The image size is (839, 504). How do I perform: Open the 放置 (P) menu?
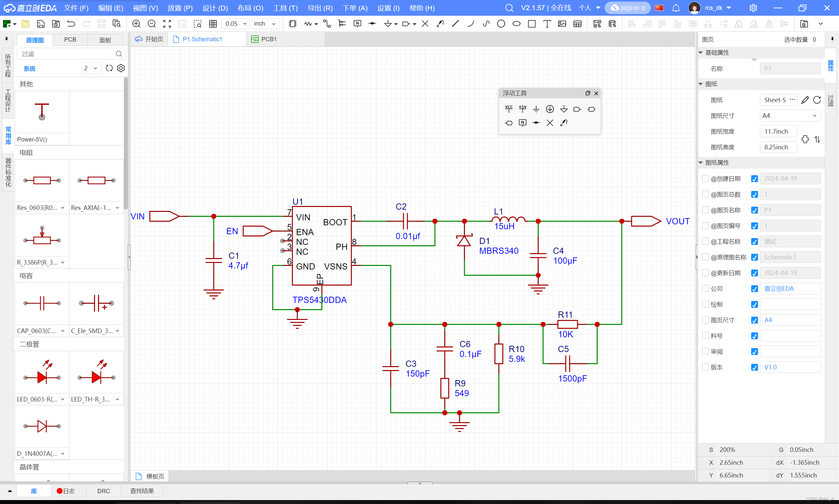pos(180,8)
